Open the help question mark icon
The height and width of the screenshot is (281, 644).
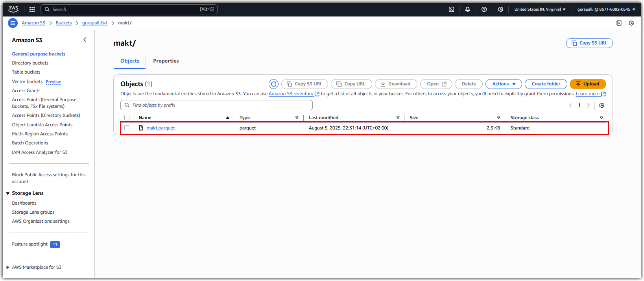tap(484, 9)
